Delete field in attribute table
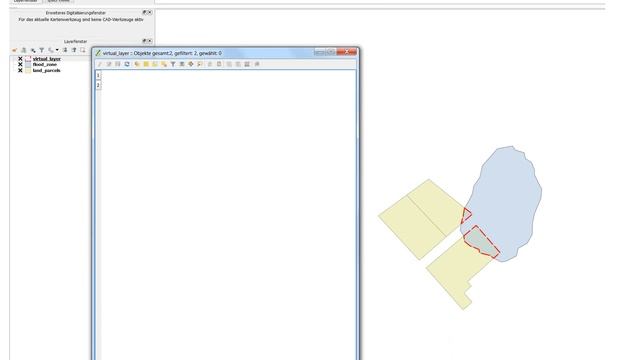 click(238, 64)
